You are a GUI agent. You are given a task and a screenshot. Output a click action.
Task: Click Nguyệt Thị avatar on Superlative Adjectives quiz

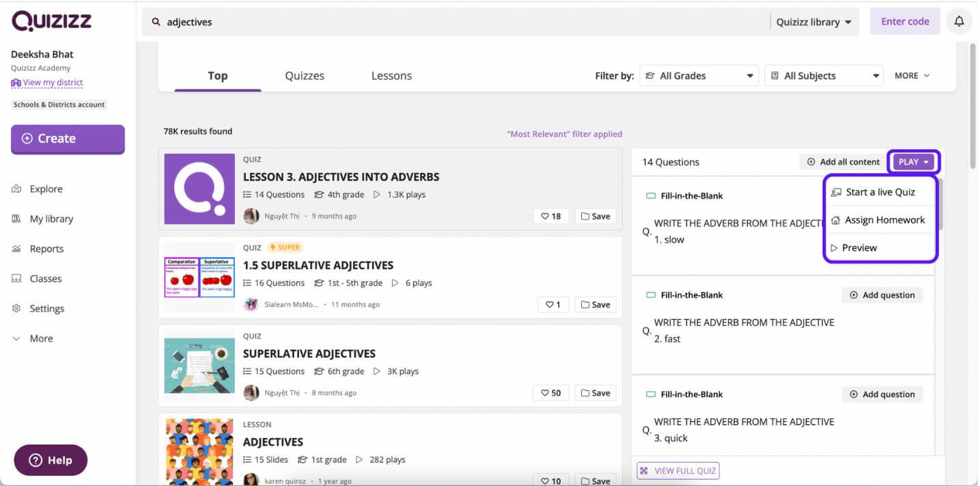251,393
